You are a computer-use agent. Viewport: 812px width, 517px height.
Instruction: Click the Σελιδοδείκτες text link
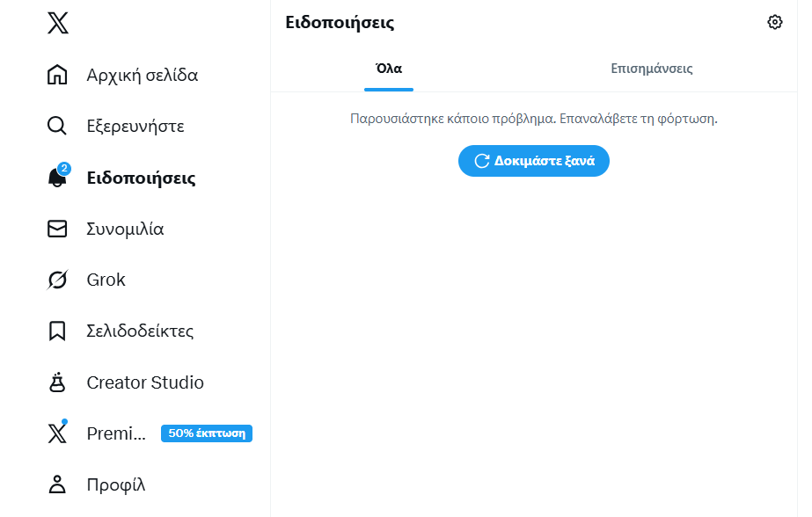pyautogui.click(x=140, y=331)
